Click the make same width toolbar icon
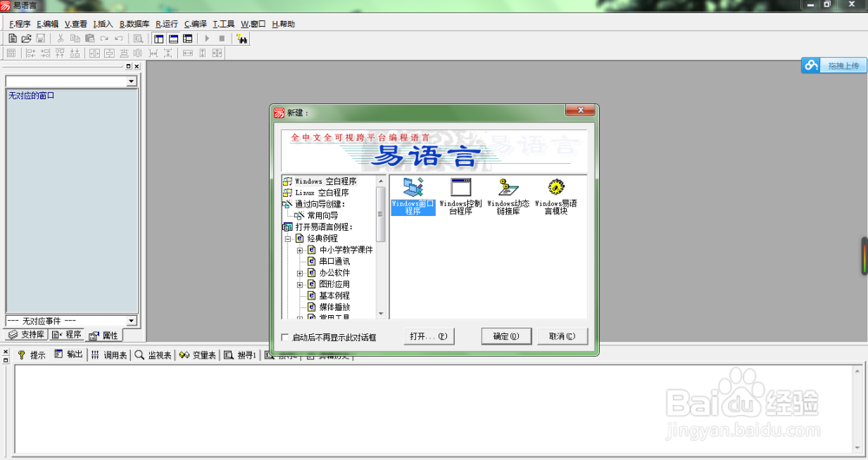 pyautogui.click(x=187, y=53)
